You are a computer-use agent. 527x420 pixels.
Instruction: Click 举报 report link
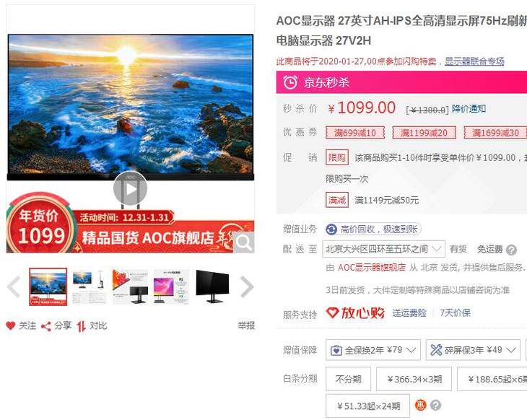point(246,325)
